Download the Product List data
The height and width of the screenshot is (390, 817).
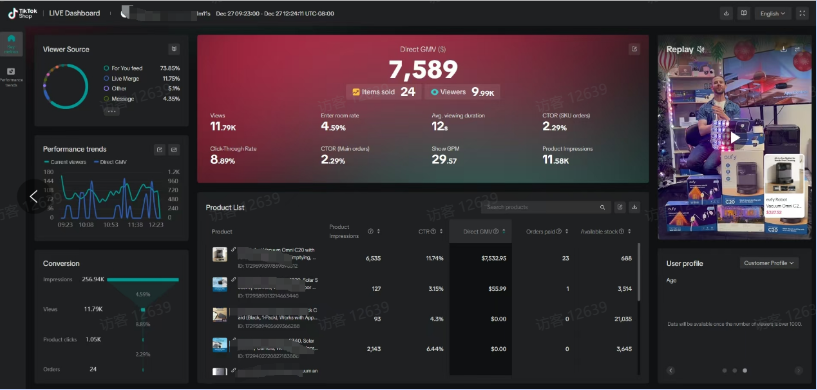click(634, 207)
